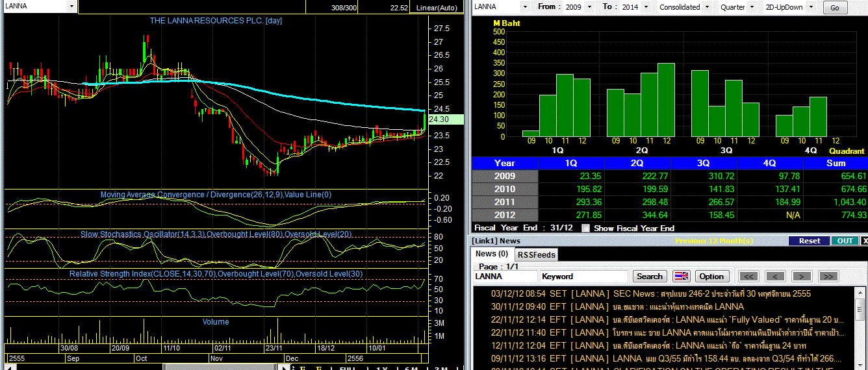
Task: Click the Previous 12 Month(s) label
Action: [x=714, y=241]
